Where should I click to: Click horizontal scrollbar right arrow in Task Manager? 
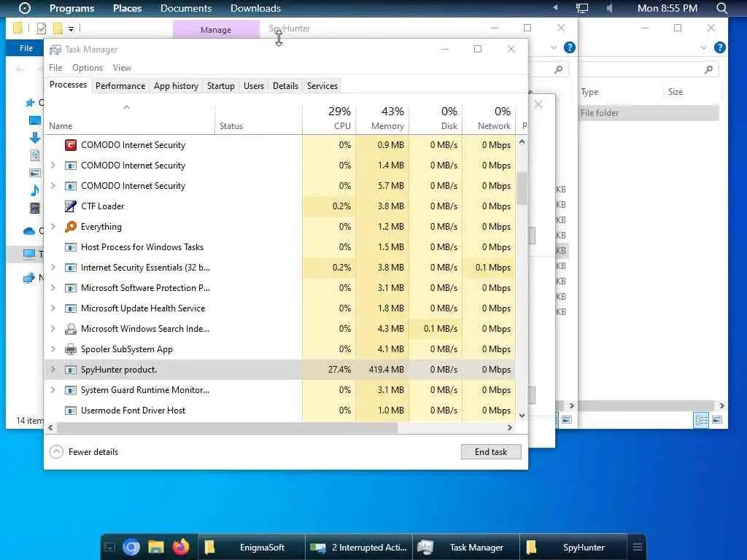(x=510, y=427)
